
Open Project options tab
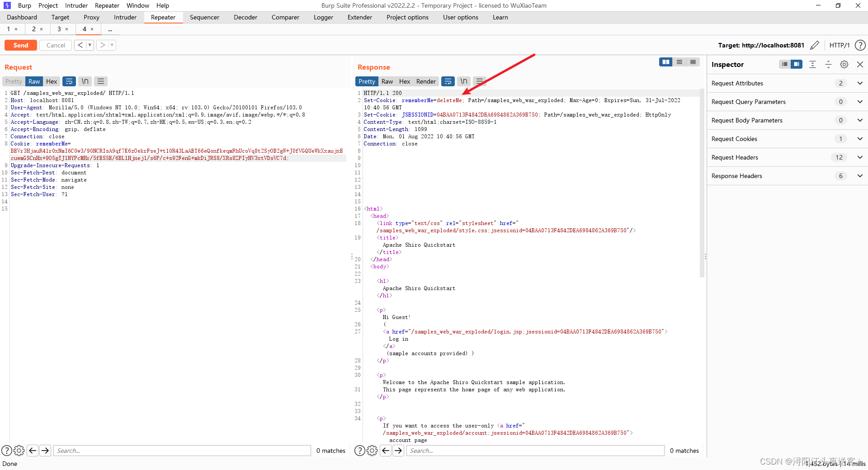tap(407, 17)
